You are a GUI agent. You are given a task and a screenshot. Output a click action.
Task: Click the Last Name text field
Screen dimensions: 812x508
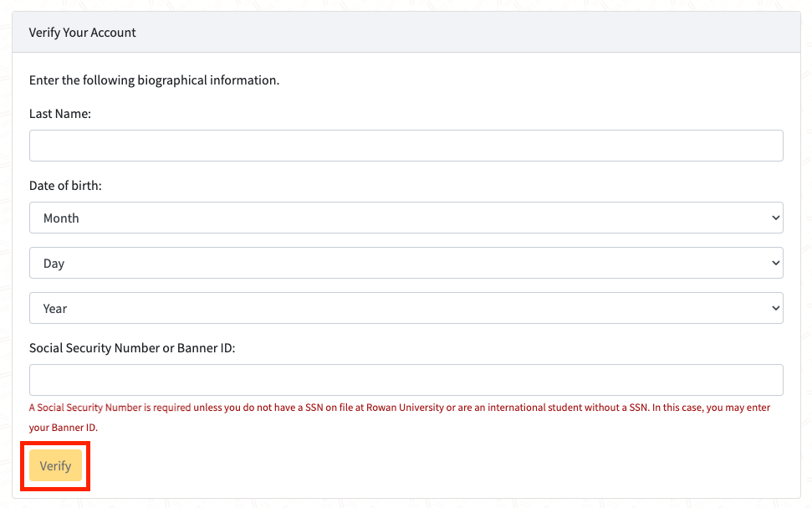[x=406, y=146]
